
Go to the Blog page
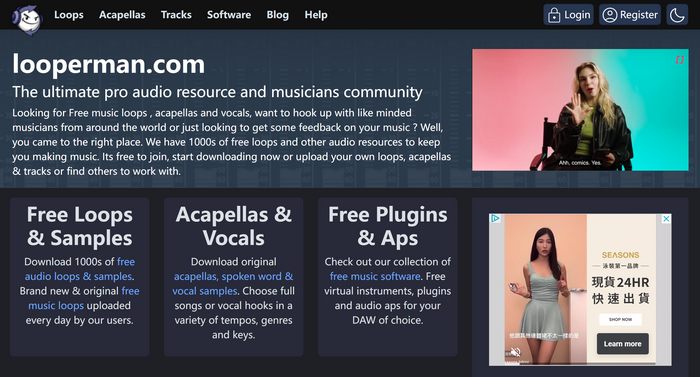277,15
